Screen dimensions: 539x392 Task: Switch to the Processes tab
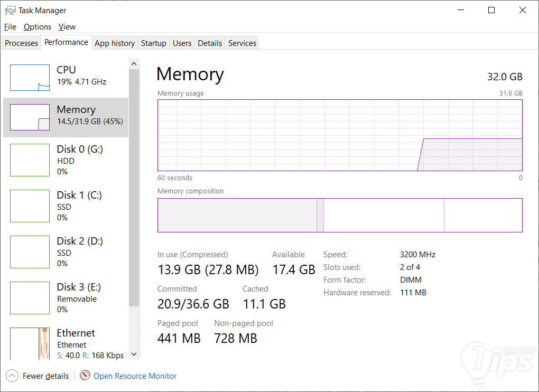coord(22,43)
